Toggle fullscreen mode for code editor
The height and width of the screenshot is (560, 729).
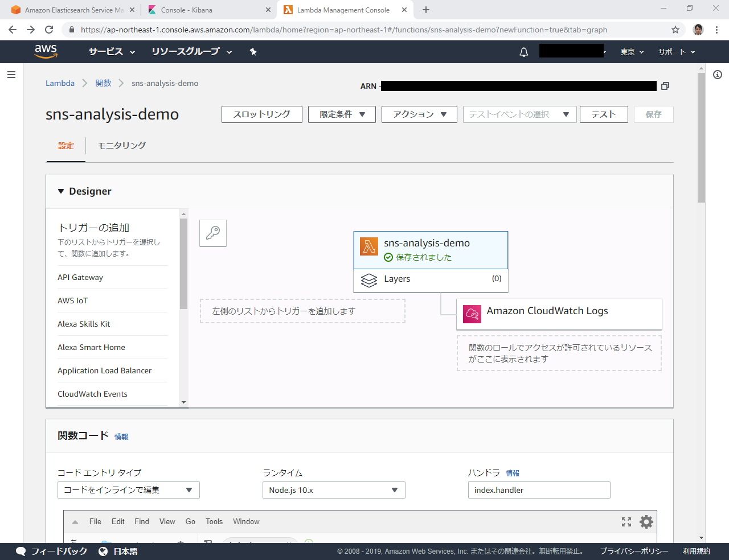click(626, 522)
